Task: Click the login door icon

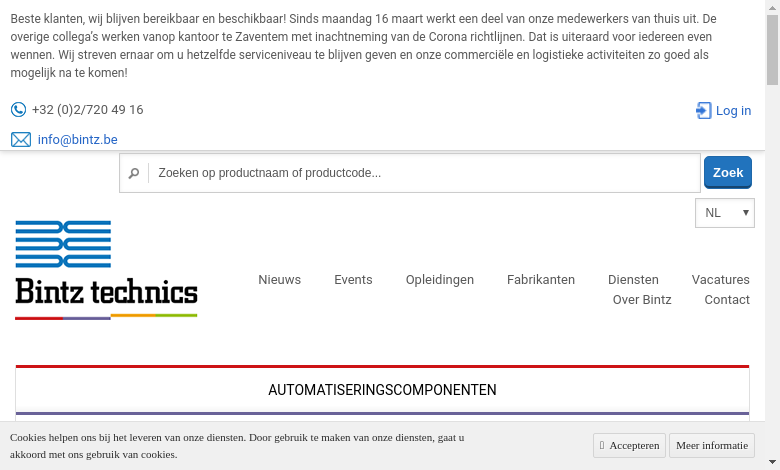Action: point(704,111)
